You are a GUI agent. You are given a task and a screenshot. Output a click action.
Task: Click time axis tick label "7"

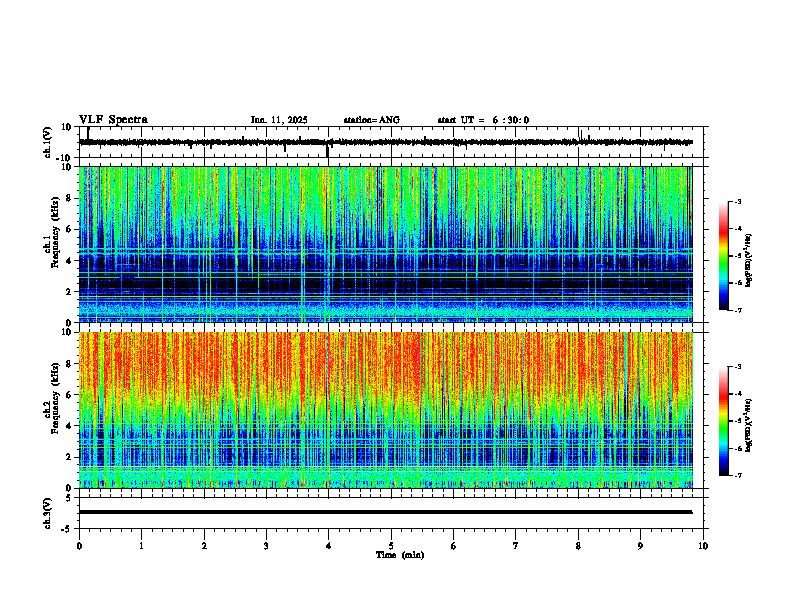[x=516, y=546]
